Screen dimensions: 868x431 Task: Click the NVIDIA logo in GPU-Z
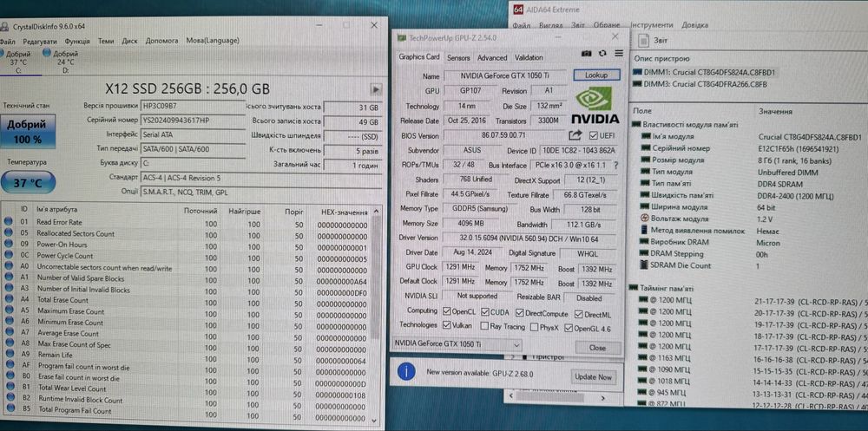(x=595, y=105)
